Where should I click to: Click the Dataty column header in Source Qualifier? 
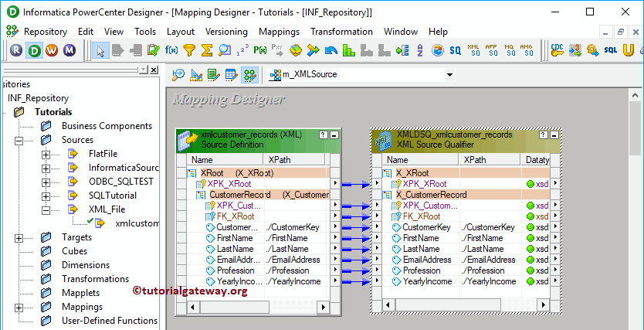tap(537, 160)
